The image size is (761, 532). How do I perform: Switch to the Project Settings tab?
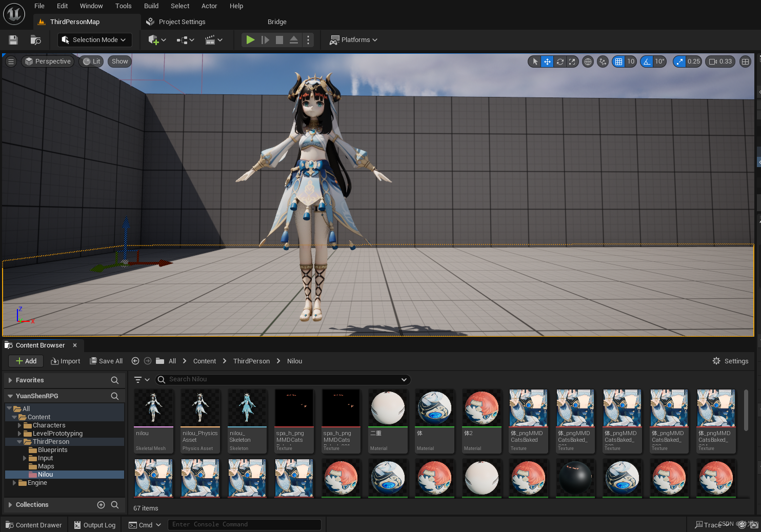176,22
